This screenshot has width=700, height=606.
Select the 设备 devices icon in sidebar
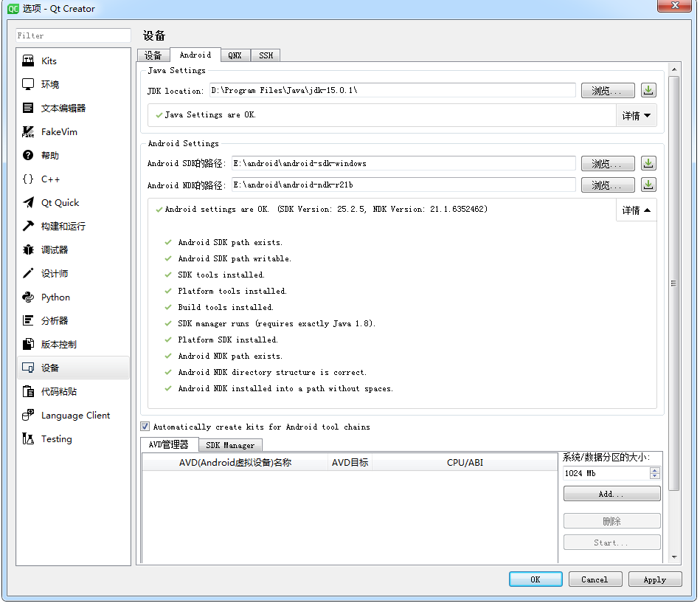click(x=28, y=368)
